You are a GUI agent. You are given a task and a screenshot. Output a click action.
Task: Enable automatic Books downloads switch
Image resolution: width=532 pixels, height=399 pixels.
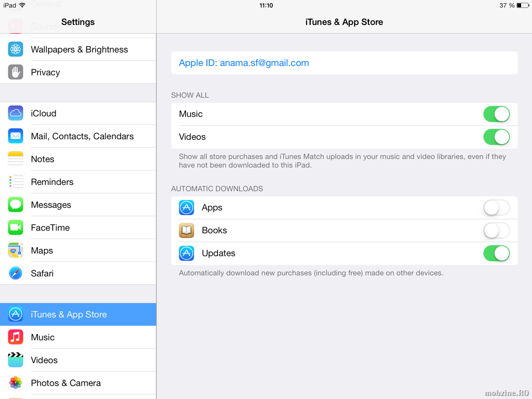[496, 230]
